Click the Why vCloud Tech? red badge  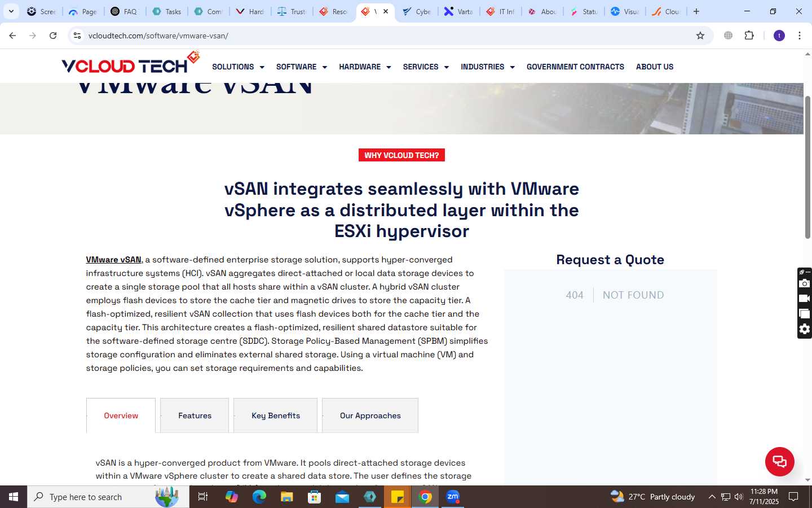[401, 155]
